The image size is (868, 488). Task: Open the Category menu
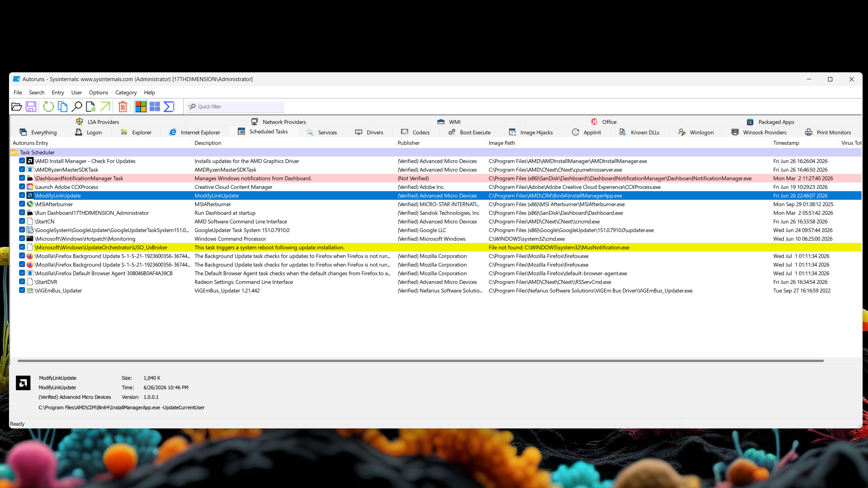pyautogui.click(x=126, y=92)
